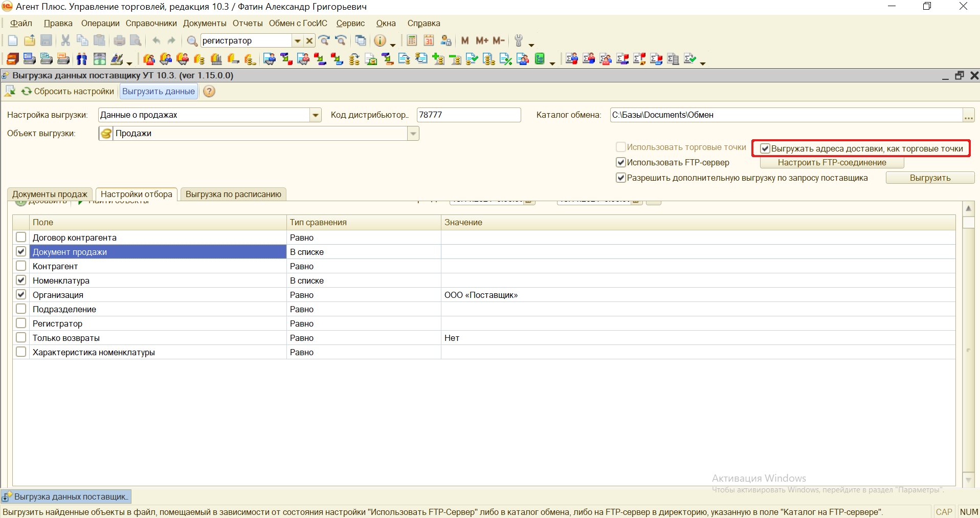Open the "Объект выгрузки" dropdown
Screen dimensions: 980x518
pyautogui.click(x=413, y=133)
